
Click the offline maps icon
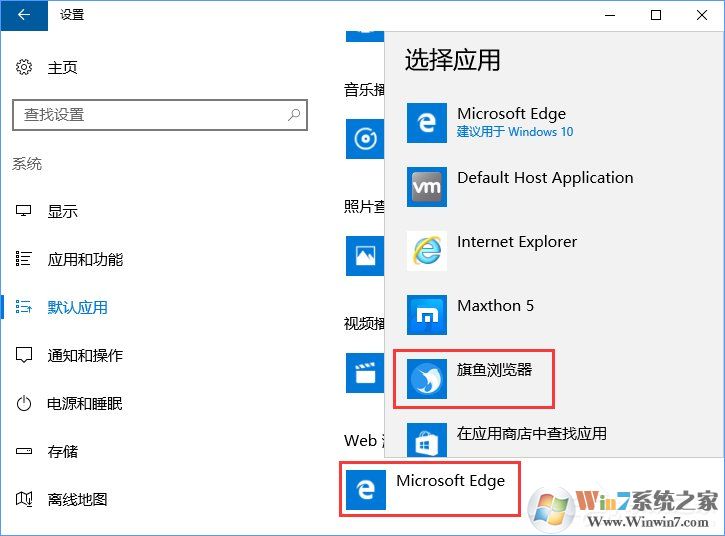coord(24,499)
